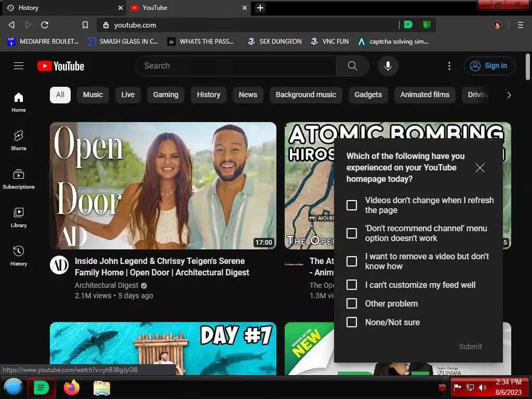
Task: Close the History tab
Action: click(121, 8)
